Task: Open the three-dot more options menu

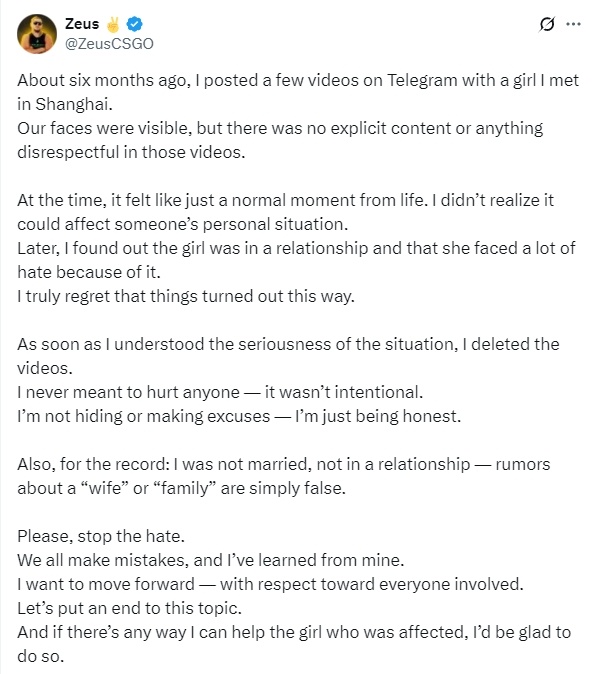Action: 573,24
